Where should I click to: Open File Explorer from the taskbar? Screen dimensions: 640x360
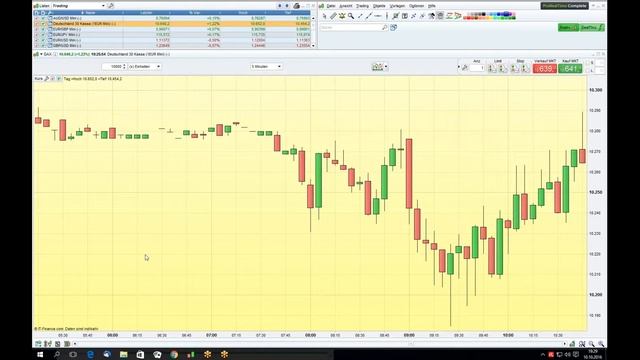pos(123,354)
